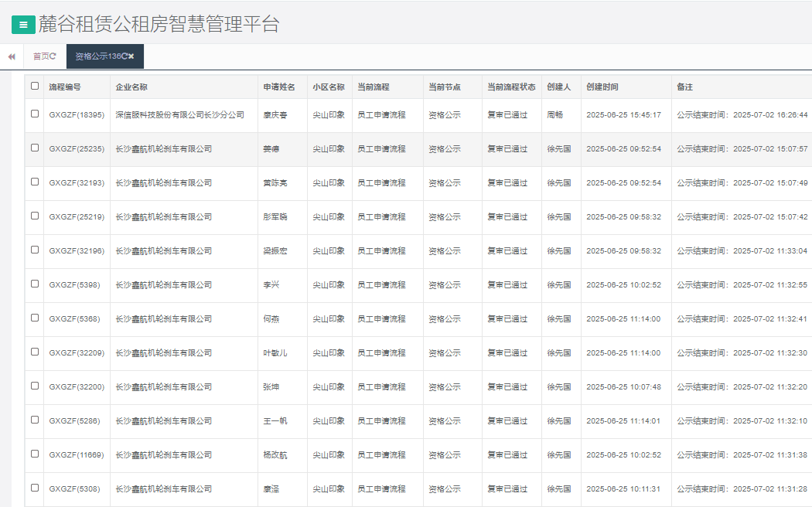Toggle the green hamburger sidebar menu
The image size is (812, 507).
click(23, 25)
